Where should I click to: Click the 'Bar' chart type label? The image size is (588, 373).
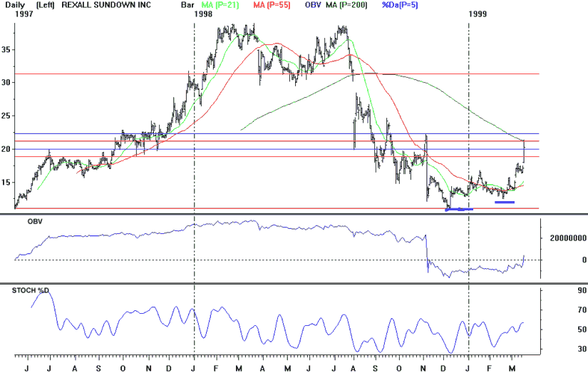point(187,5)
